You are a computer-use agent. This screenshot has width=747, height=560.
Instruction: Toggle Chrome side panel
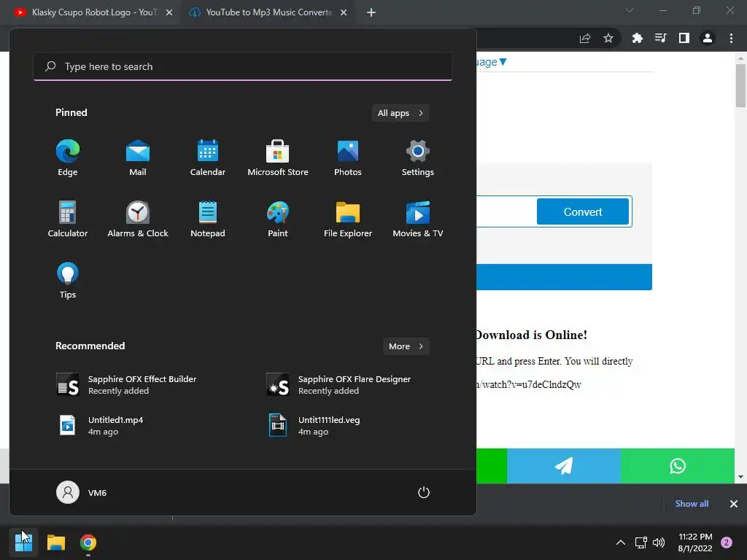pos(684,38)
